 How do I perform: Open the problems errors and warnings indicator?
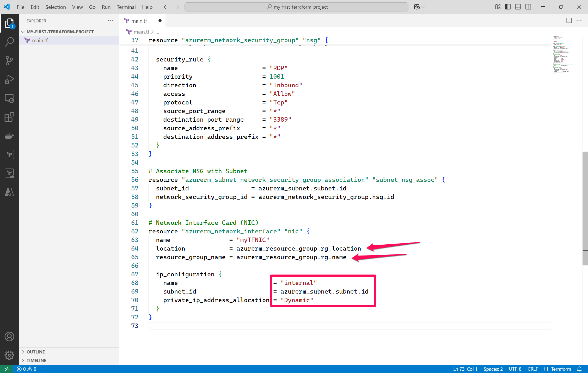click(x=27, y=369)
